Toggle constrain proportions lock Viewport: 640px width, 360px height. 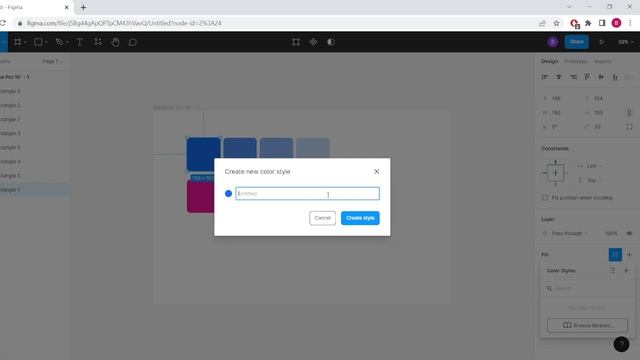(x=629, y=113)
